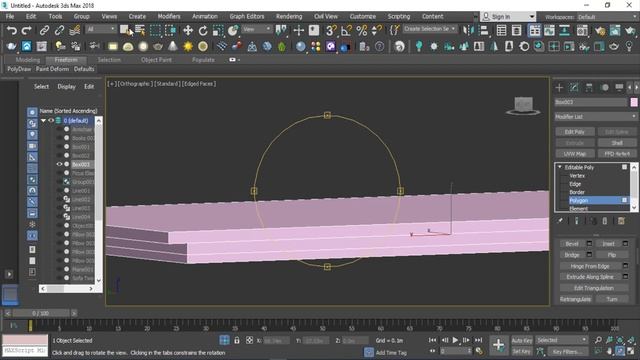Toggle Set Key mode
This screenshot has height=360, width=640.
[522, 351]
